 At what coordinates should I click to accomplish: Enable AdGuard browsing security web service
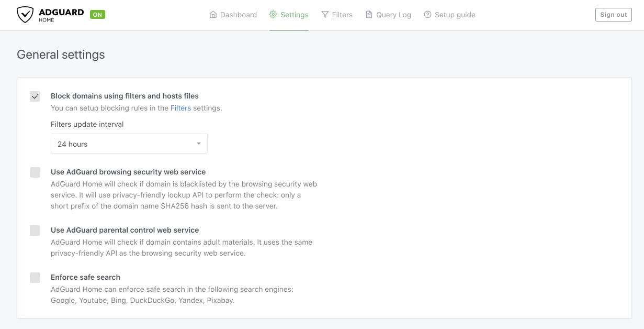tap(35, 172)
